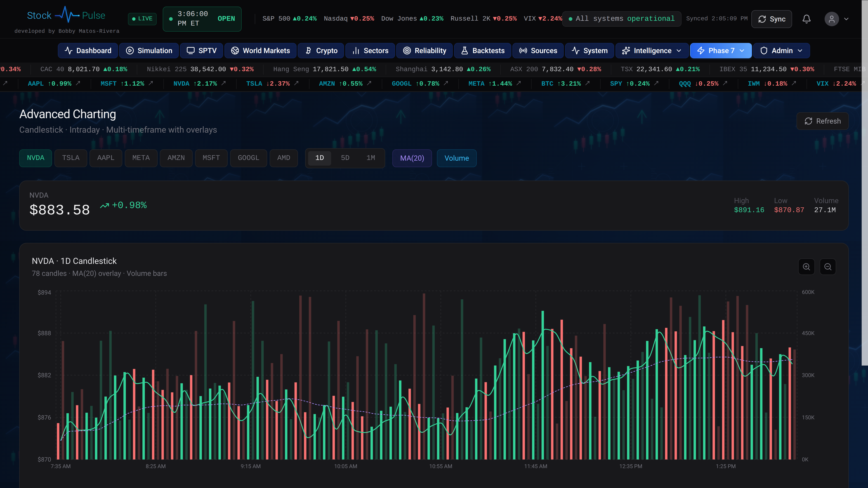Select the 1D timeframe

[319, 158]
